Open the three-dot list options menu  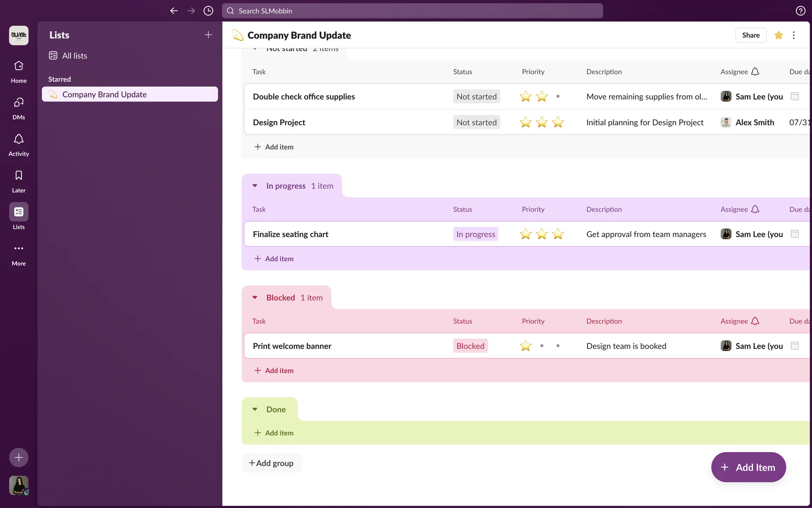point(793,35)
